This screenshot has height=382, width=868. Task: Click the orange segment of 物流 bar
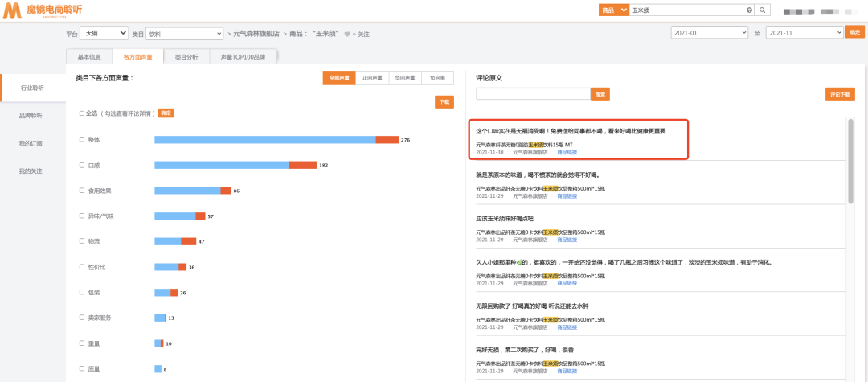(188, 241)
